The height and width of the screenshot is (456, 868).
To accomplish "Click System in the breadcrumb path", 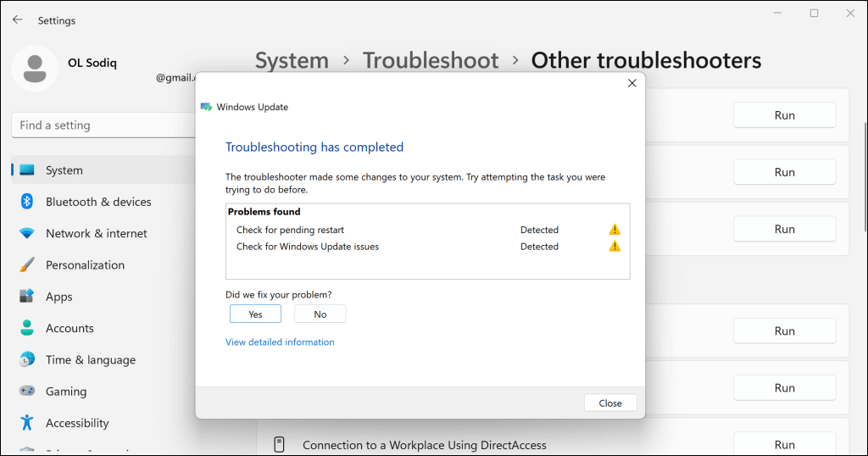I will (292, 61).
